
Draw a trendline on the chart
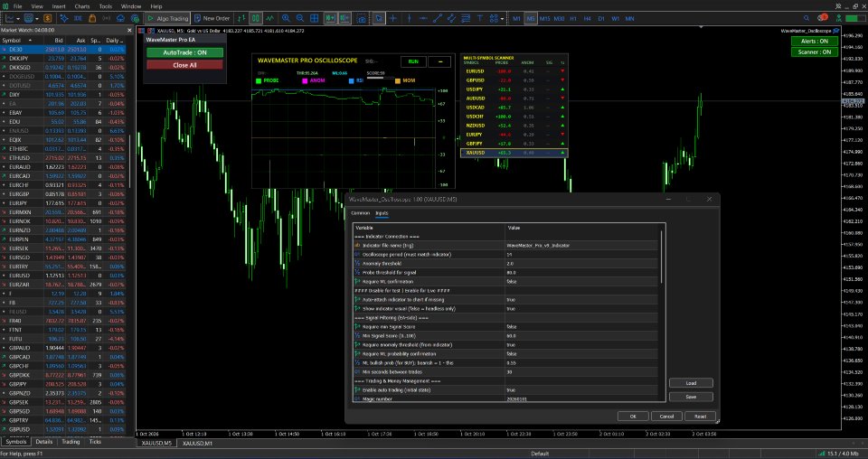438,18
